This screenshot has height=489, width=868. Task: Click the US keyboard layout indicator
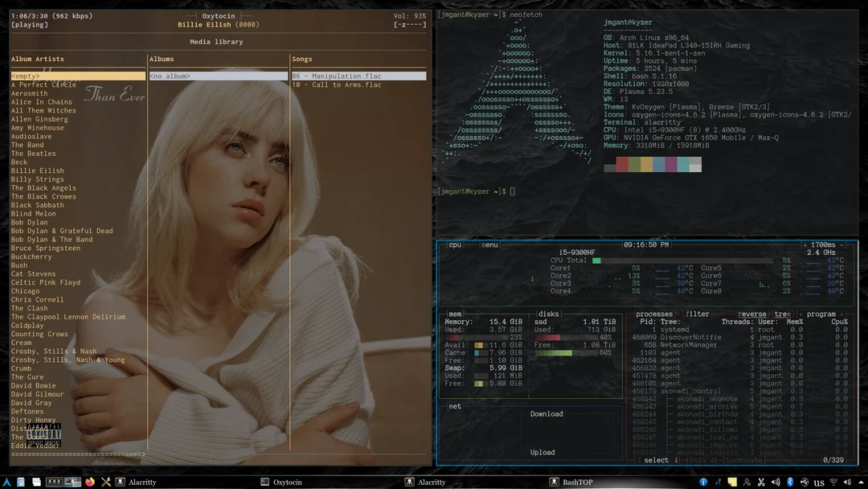[x=819, y=482]
